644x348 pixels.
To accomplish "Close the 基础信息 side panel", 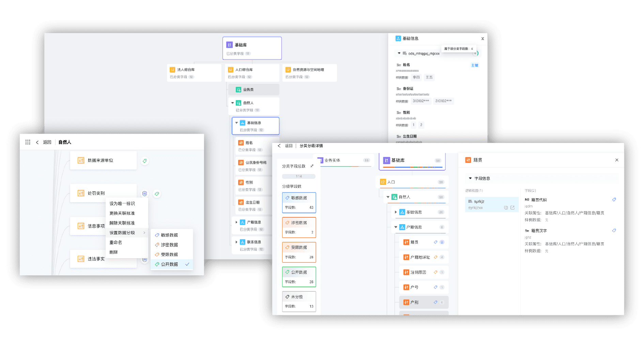I will point(482,39).
